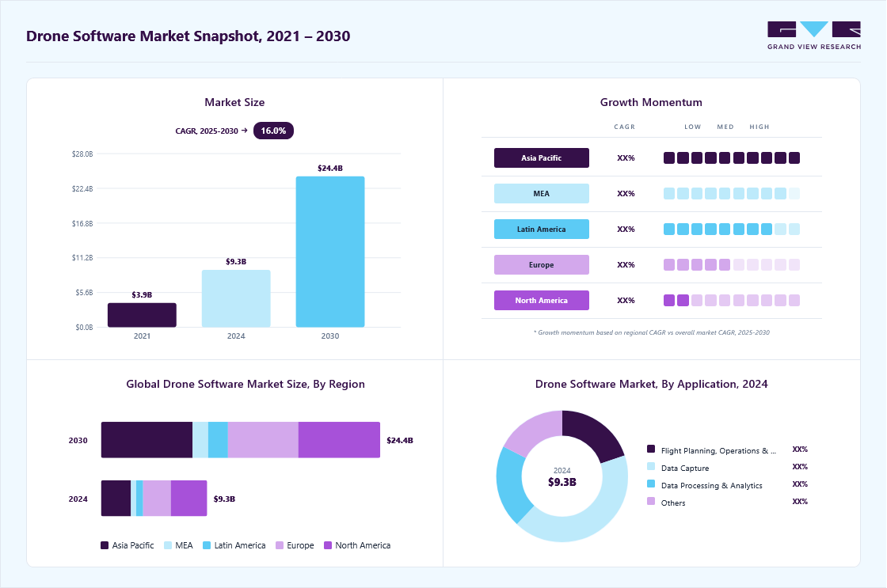This screenshot has height=588, width=887.
Task: Click the Data Capture legend swatch
Action: pos(650,466)
